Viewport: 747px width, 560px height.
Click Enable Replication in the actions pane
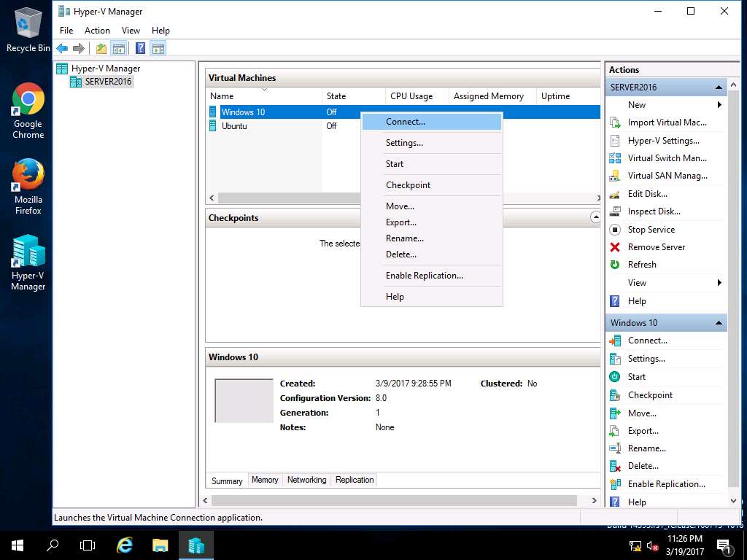666,484
